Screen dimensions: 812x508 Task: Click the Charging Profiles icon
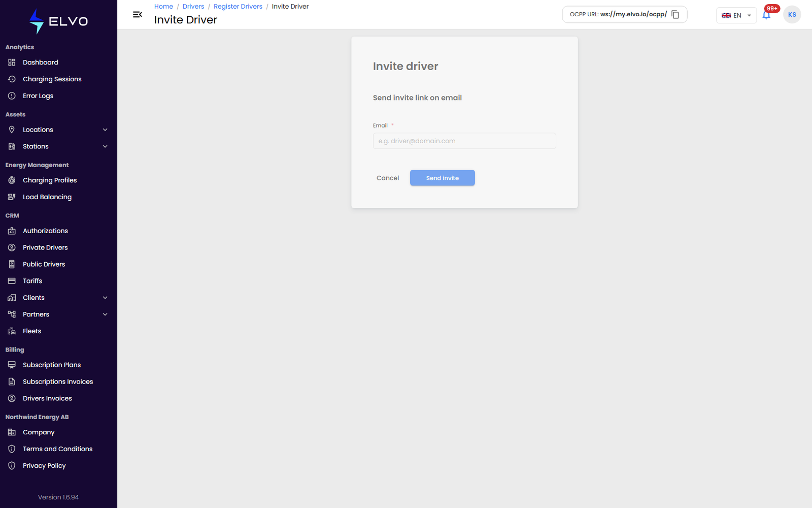12,180
